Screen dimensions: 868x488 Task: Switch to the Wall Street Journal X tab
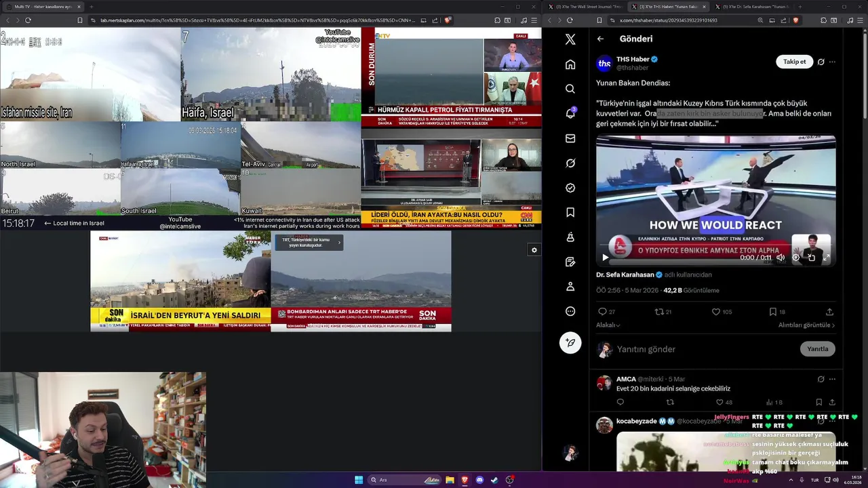pos(585,6)
